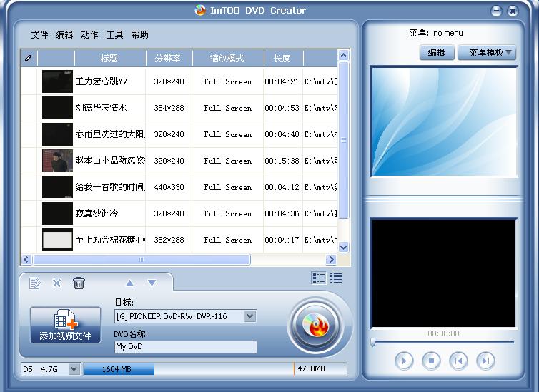Close the DVD Creator window
The image size is (539, 392).
pos(513,11)
